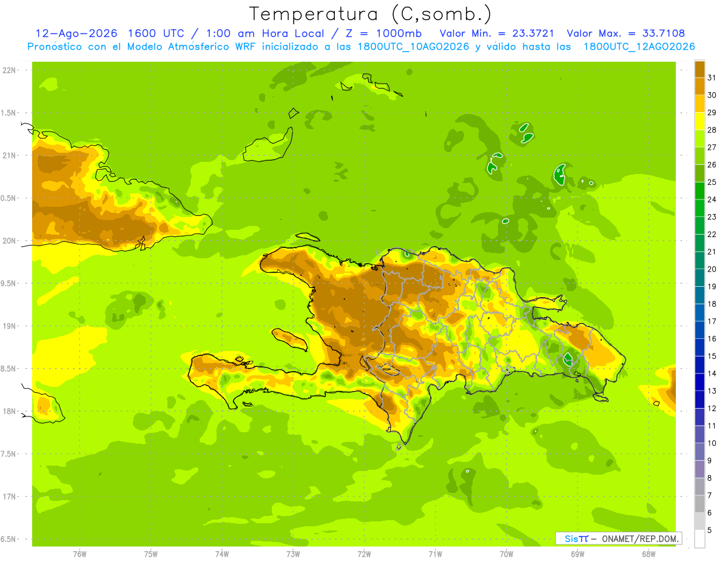728x562 pixels.
Task: Click the "68W" longitude label
Action: [x=649, y=554]
